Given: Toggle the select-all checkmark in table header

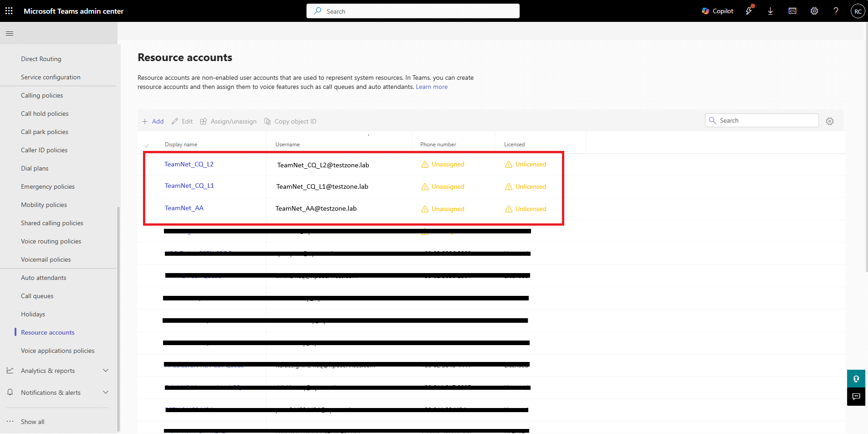Looking at the screenshot, I should click(147, 145).
